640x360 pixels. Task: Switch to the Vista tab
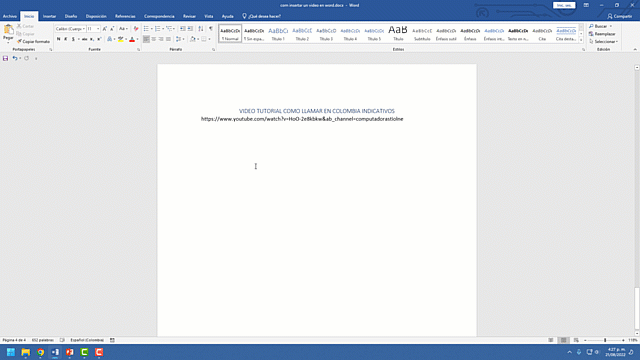[x=209, y=16]
